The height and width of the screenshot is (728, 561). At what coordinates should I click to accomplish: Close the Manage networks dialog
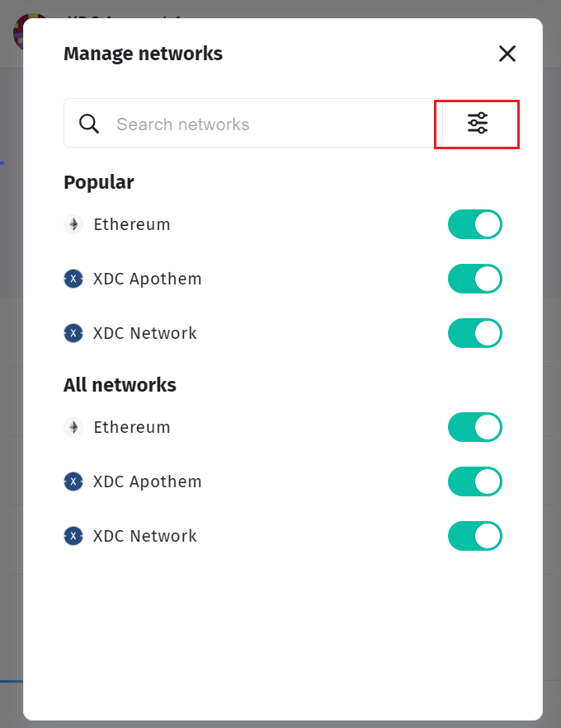[507, 54]
